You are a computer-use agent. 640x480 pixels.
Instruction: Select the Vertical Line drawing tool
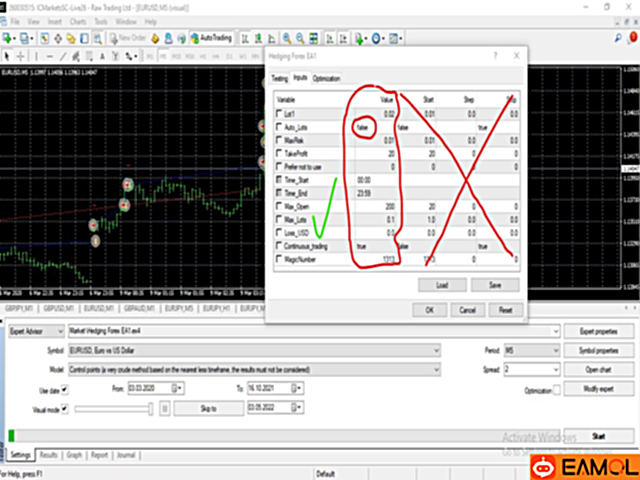click(x=36, y=56)
